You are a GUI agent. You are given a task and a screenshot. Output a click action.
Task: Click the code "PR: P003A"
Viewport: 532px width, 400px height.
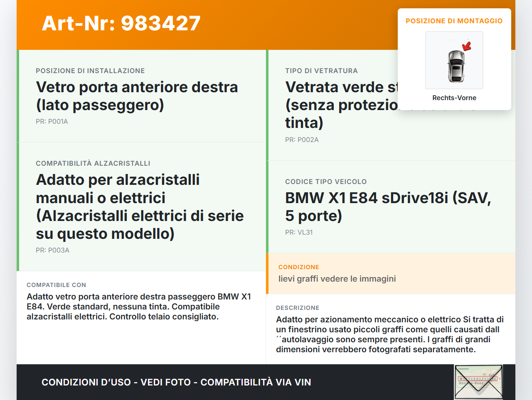click(52, 250)
